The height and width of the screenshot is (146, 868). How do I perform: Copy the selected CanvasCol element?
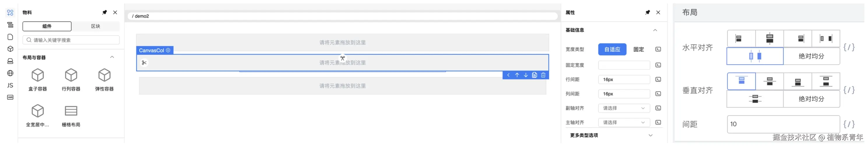point(535,75)
